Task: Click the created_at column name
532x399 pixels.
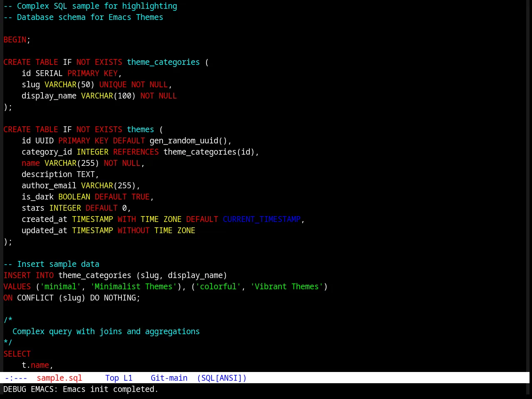Action: pos(44,219)
